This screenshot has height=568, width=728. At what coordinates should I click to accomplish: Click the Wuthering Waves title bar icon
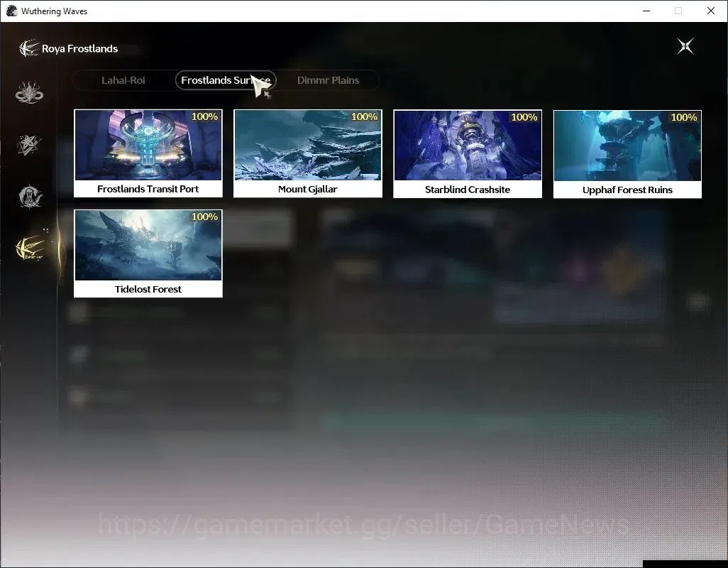coord(11,11)
